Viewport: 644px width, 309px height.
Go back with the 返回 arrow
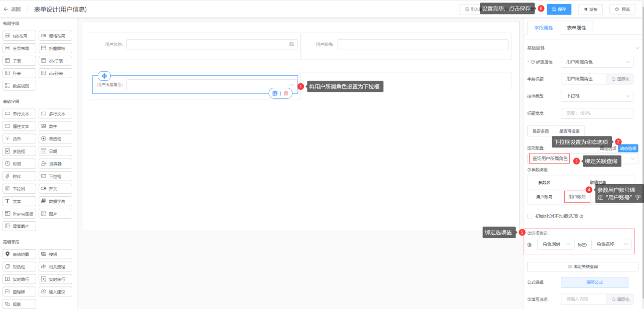[12, 9]
